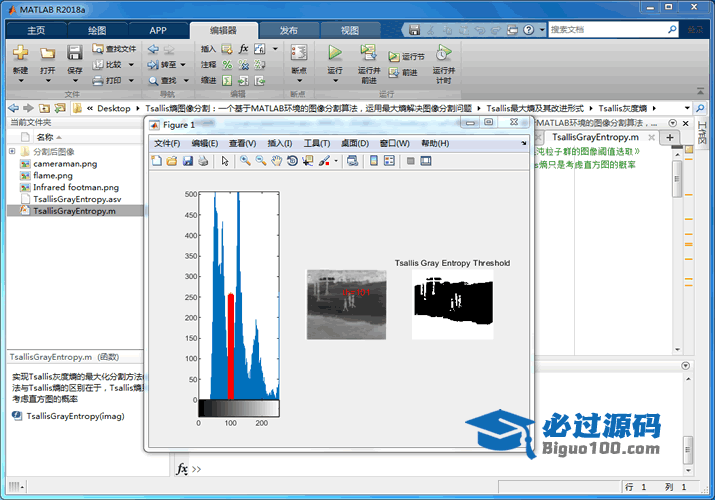Image resolution: width=715 pixels, height=500 pixels.
Task: Click the plus button to add editor tab
Action: (669, 137)
